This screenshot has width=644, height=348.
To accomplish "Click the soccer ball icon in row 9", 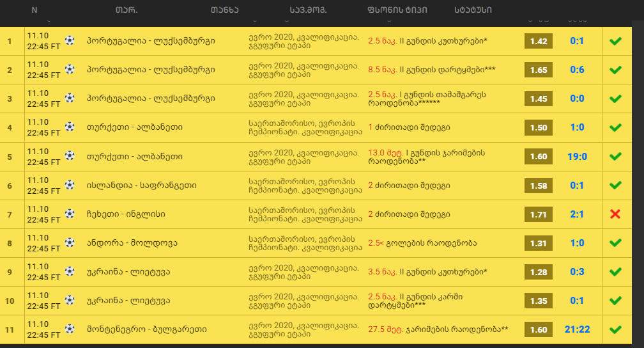I will tap(70, 271).
